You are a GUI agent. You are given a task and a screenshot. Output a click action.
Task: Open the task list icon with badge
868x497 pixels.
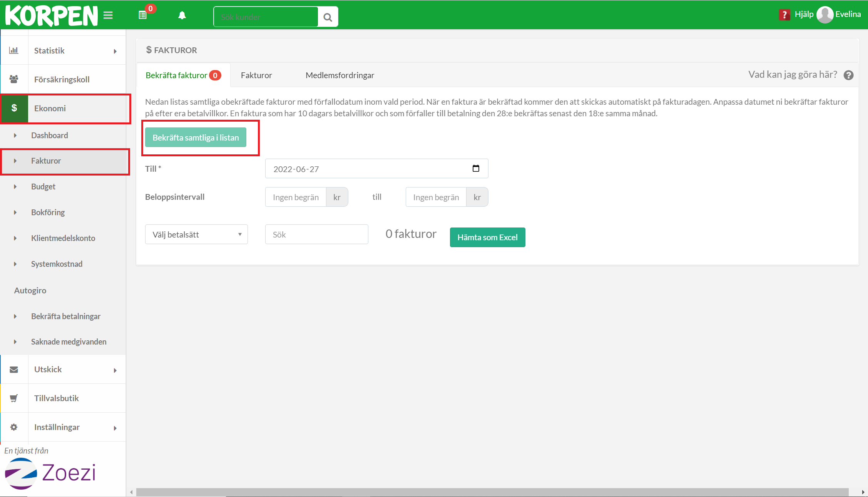click(x=143, y=15)
